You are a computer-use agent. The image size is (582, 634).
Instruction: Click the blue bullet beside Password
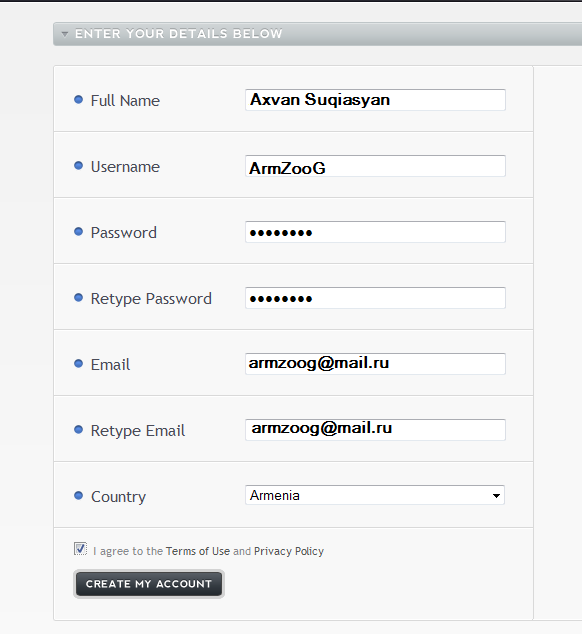78,231
